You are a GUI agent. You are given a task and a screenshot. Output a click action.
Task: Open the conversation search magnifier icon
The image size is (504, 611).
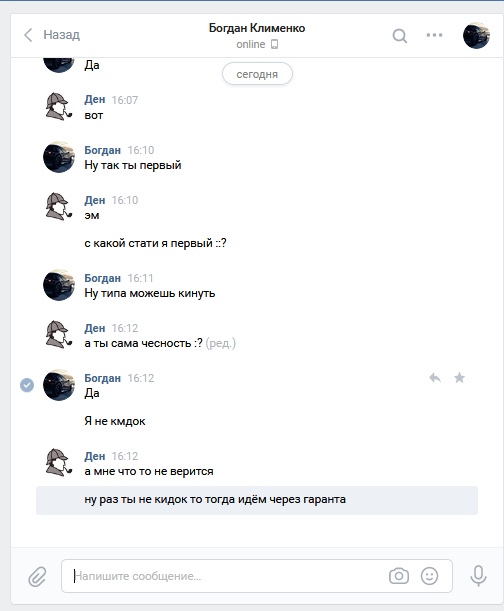(x=400, y=36)
